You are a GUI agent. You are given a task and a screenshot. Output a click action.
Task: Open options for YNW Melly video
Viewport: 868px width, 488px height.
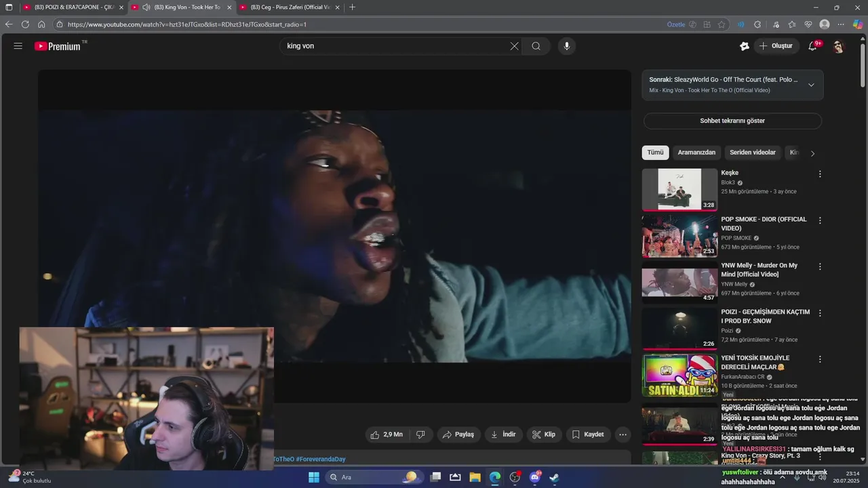820,266
